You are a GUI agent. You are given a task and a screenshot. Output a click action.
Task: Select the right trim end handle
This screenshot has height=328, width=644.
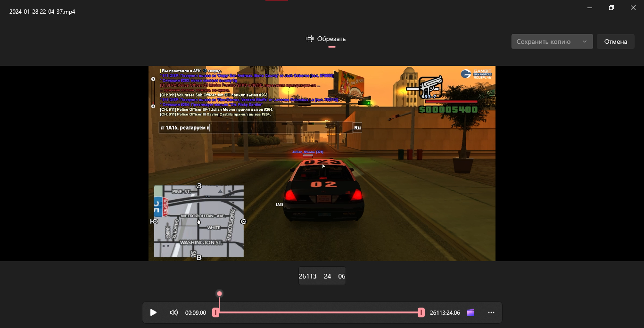click(421, 312)
